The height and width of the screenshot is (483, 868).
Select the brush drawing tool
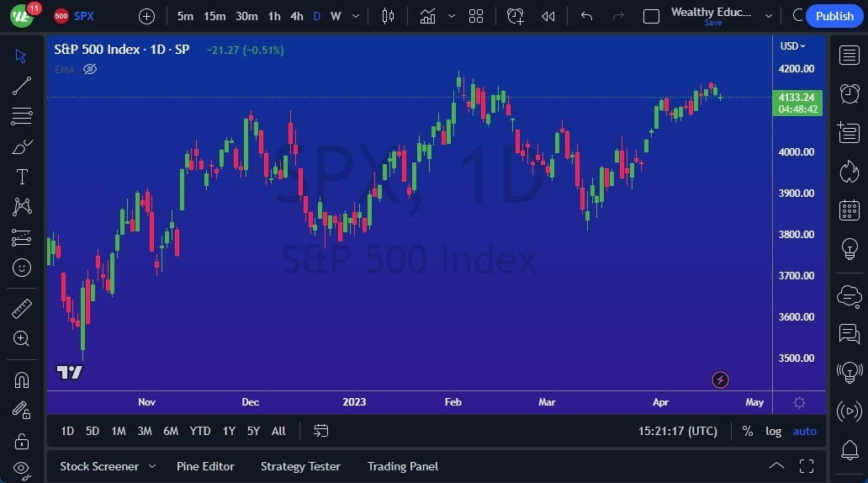point(22,146)
